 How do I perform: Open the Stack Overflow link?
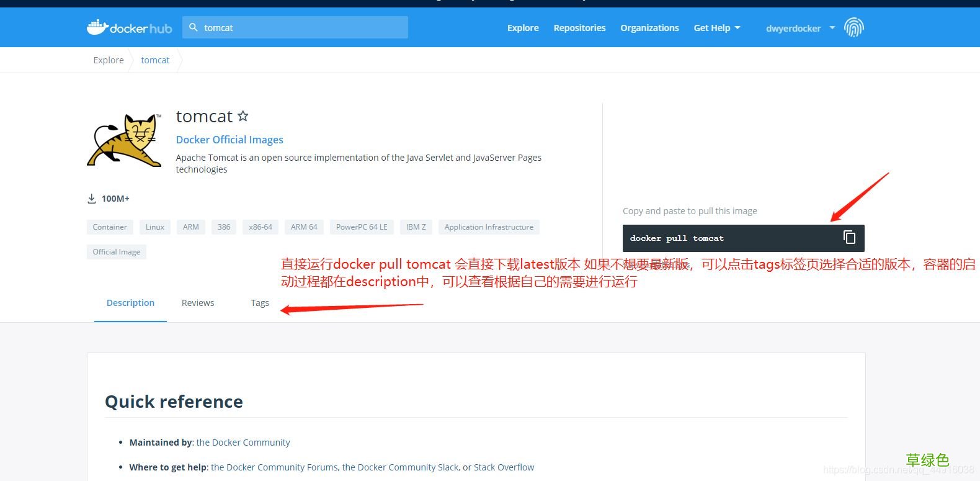click(x=504, y=467)
